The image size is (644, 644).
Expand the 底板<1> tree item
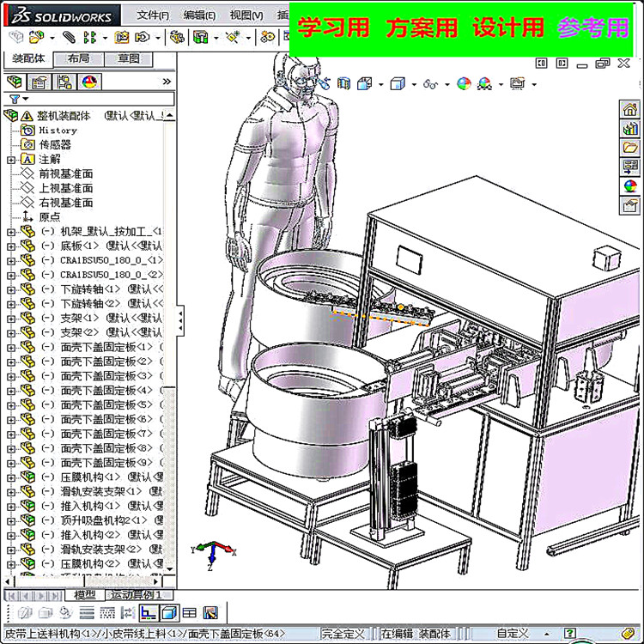tap(10, 246)
